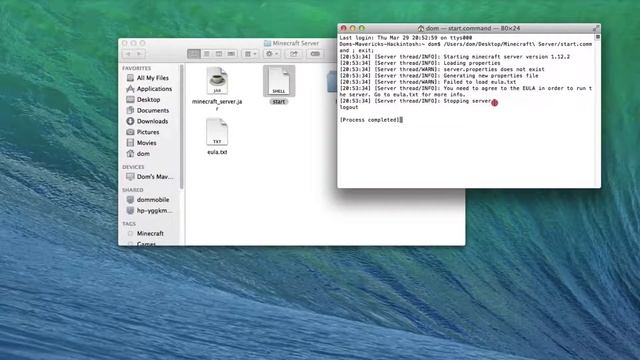Click the Terminal fullscreen arrows icon
This screenshot has width=640, height=360.
pos(596,28)
